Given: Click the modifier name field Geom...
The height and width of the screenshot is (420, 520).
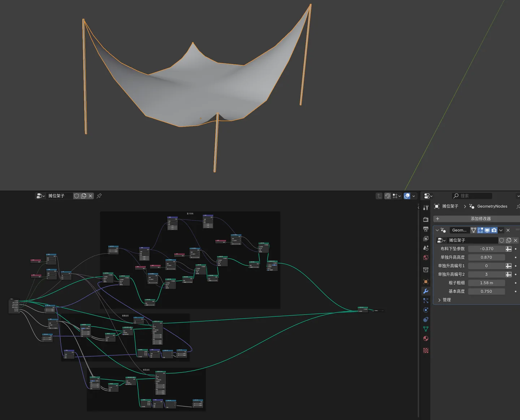Looking at the screenshot, I should 459,230.
